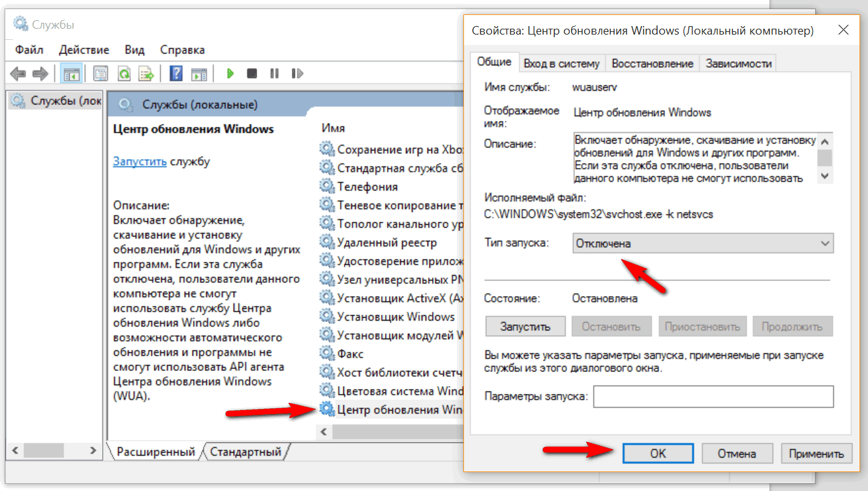Click the green Start Service play icon
Image resolution: width=868 pixels, height=491 pixels.
pyautogui.click(x=230, y=74)
